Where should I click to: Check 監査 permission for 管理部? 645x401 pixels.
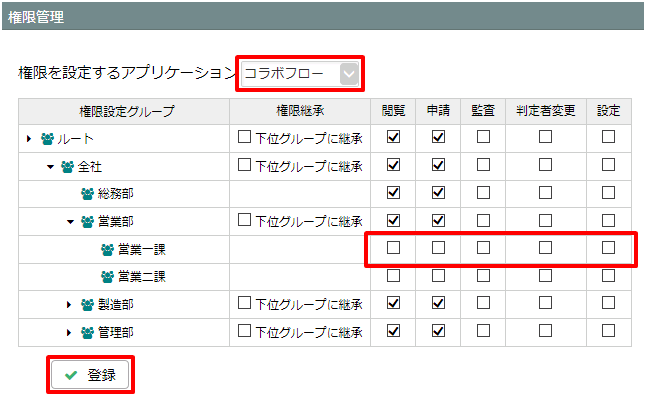click(483, 331)
